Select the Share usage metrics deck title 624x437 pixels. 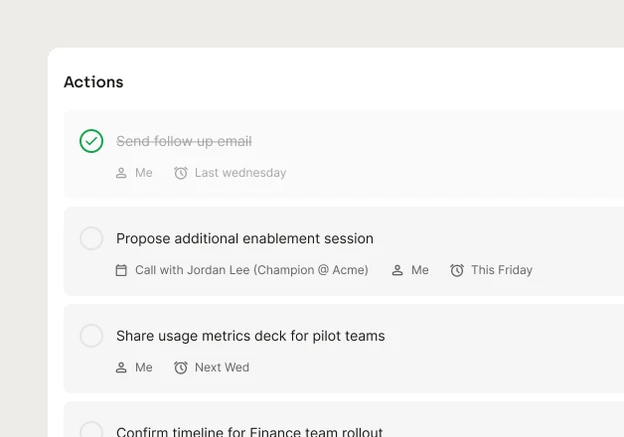pyautogui.click(x=250, y=336)
